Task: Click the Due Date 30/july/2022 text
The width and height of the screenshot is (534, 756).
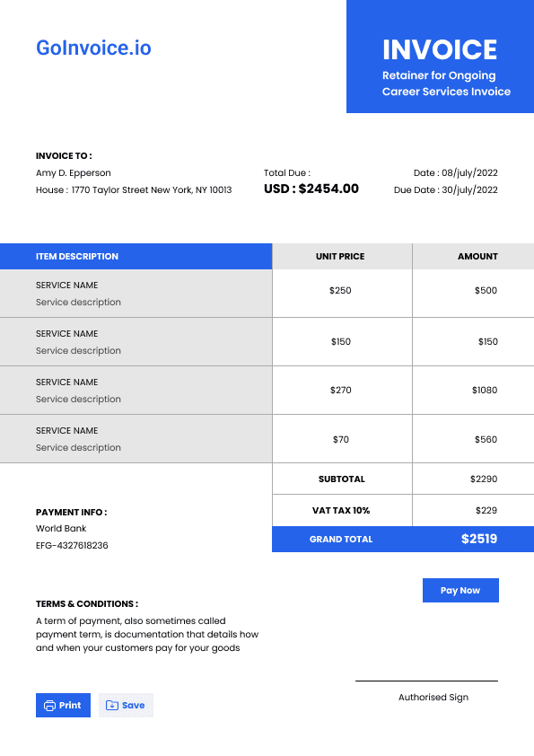Action: tap(446, 190)
